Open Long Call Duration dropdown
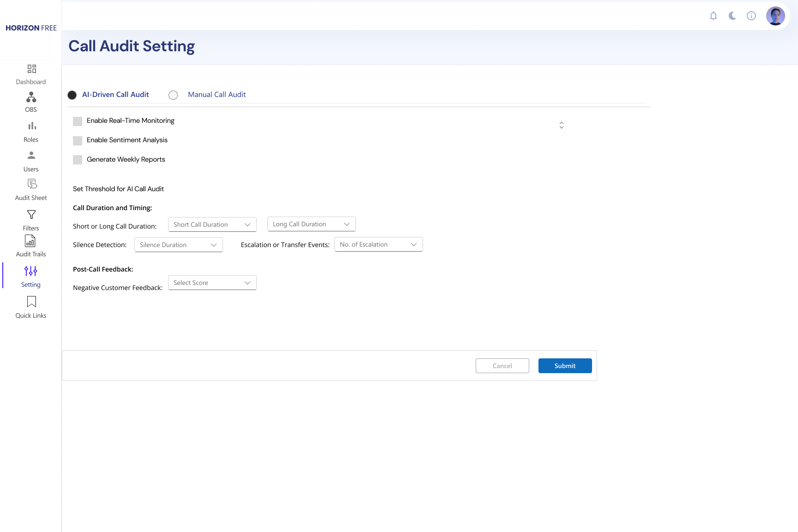798x532 pixels. point(311,224)
